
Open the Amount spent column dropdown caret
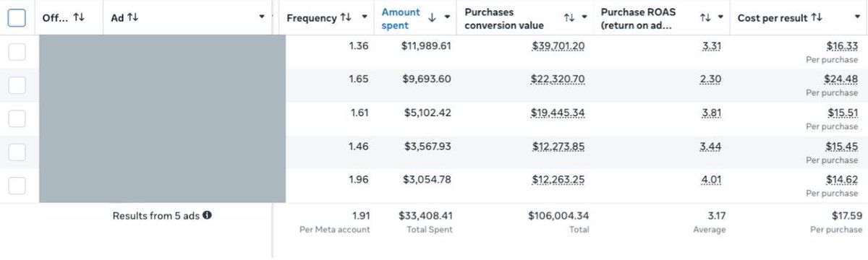click(x=448, y=17)
